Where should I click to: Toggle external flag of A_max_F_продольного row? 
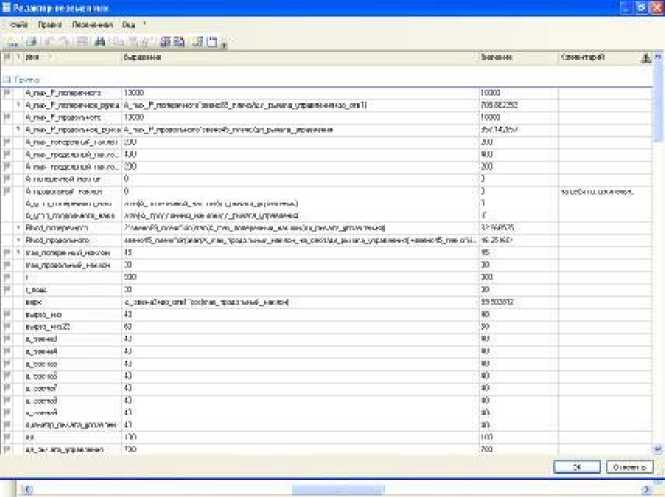[7, 117]
